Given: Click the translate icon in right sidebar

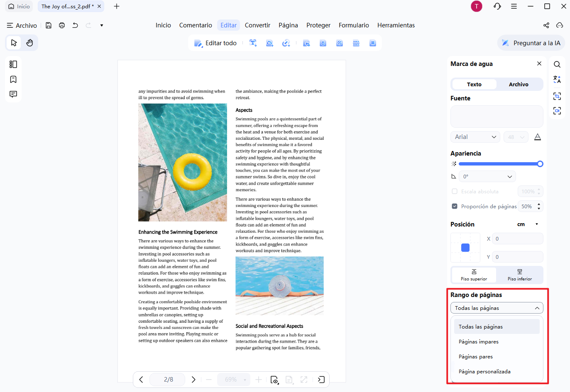Looking at the screenshot, I should [x=557, y=79].
